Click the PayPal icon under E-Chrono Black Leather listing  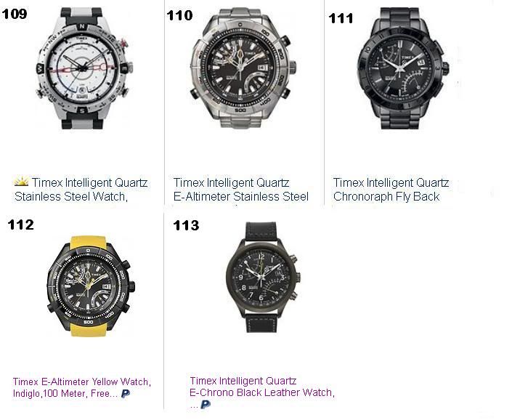coord(205,405)
